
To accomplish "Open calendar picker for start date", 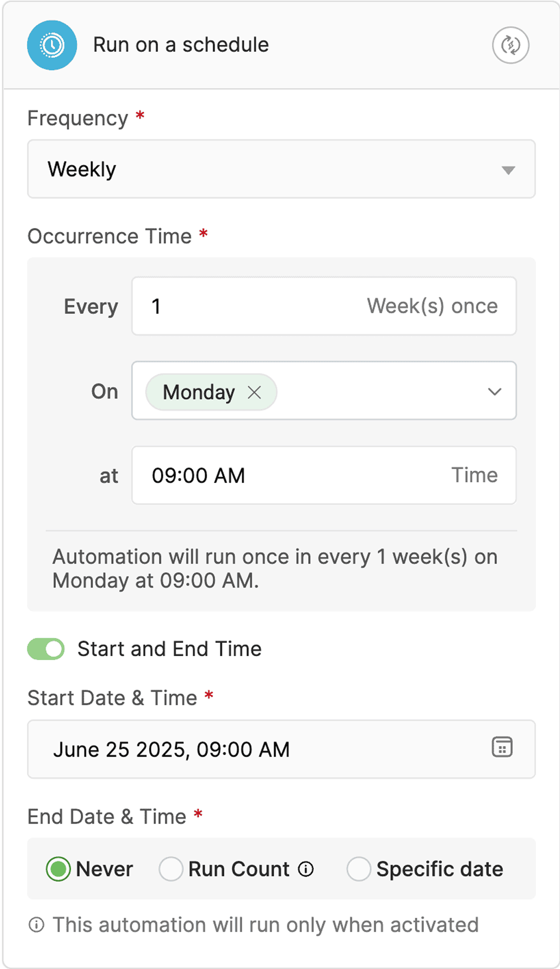I will point(502,748).
